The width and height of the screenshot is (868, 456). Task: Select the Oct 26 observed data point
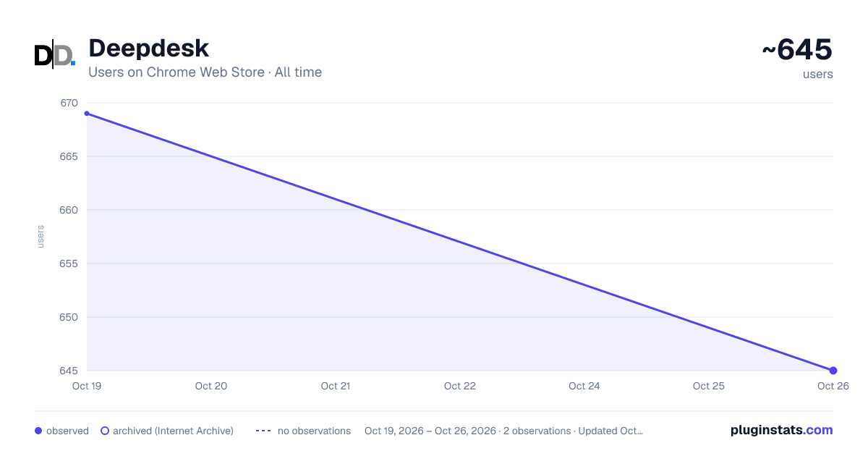(x=833, y=371)
